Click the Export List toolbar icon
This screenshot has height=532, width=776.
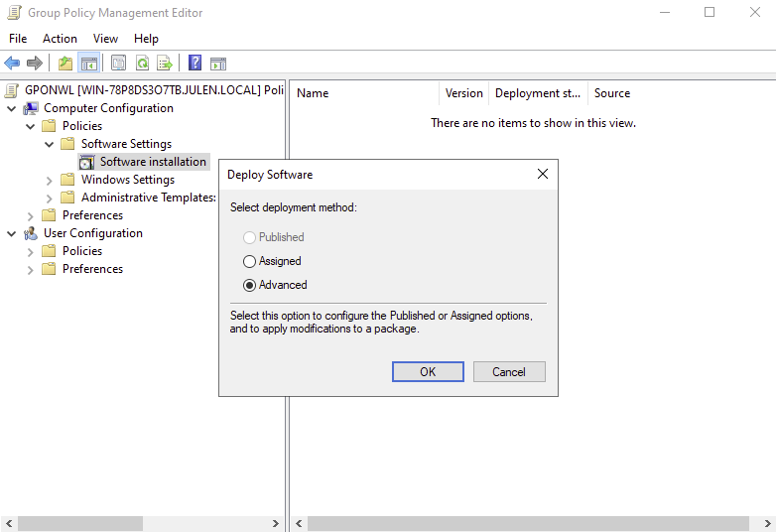[x=165, y=64]
